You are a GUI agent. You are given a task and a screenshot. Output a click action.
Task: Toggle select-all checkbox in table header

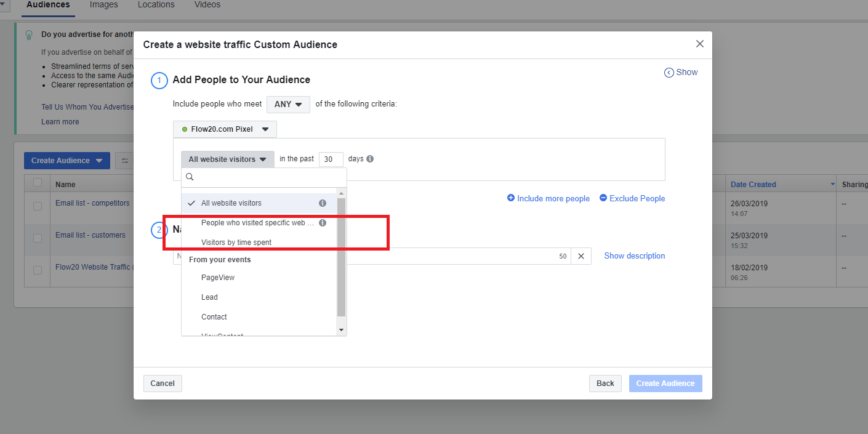coord(38,183)
